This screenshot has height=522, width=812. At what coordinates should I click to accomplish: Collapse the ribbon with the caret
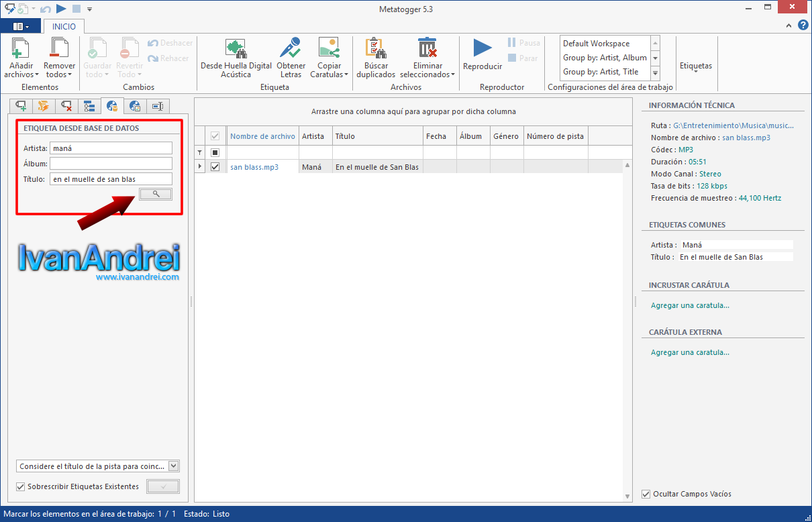click(789, 25)
